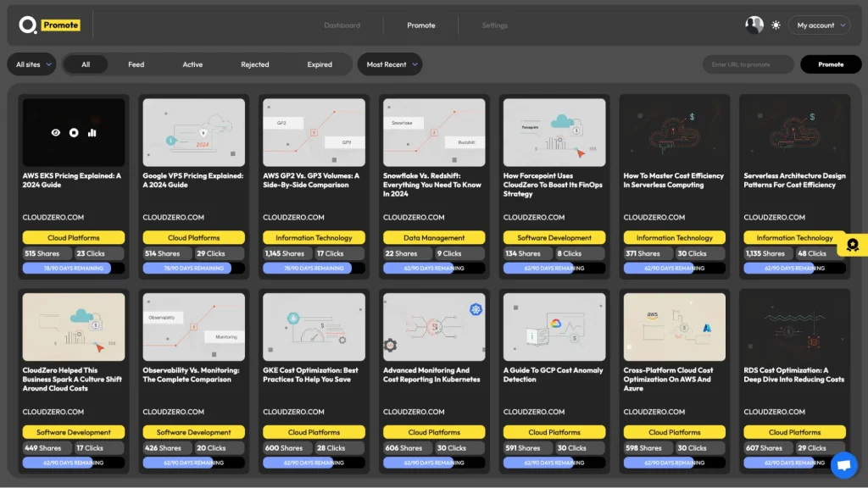
Task: Open A Guide To GCP Cost Anomaly title
Action: click(553, 374)
